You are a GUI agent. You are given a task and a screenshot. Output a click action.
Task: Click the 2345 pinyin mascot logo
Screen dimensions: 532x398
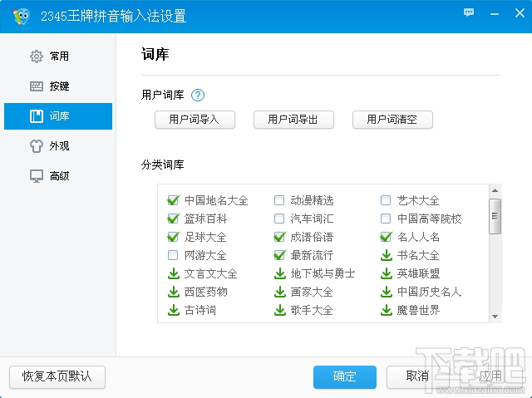pos(22,17)
